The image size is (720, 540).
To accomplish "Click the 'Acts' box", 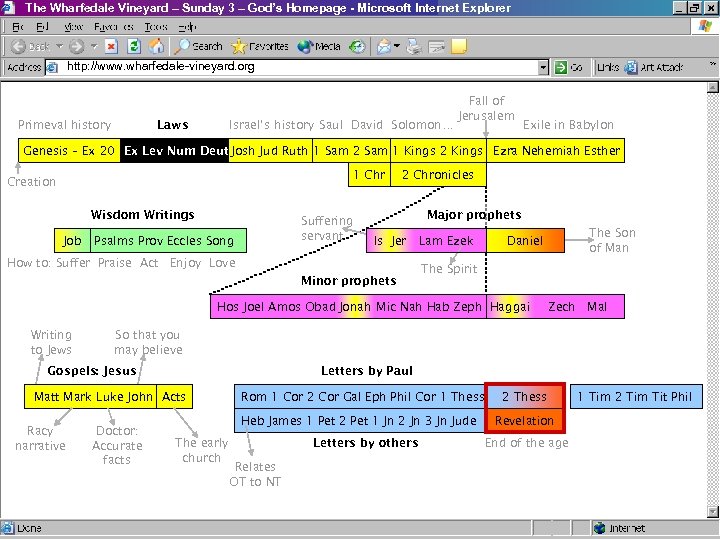I will click(174, 396).
